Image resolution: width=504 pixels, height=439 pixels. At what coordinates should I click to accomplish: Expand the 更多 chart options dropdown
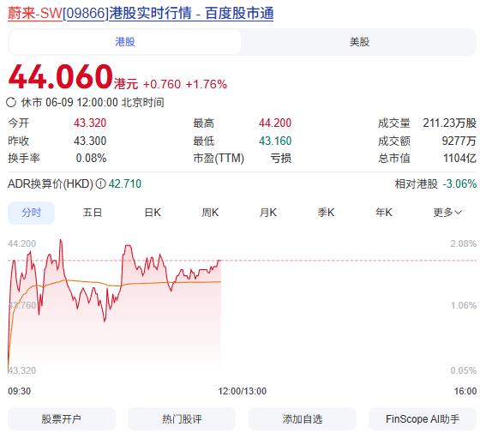[x=447, y=213]
